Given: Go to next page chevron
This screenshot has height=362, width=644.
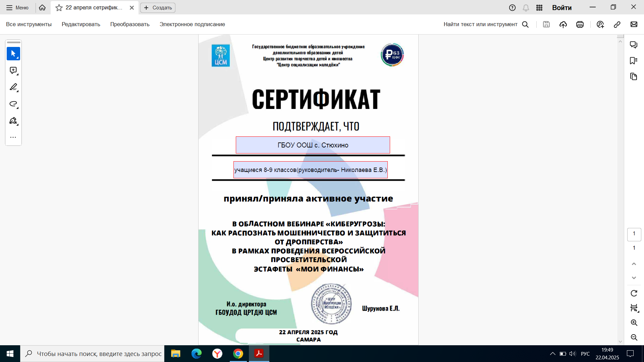Looking at the screenshot, I should (x=634, y=278).
